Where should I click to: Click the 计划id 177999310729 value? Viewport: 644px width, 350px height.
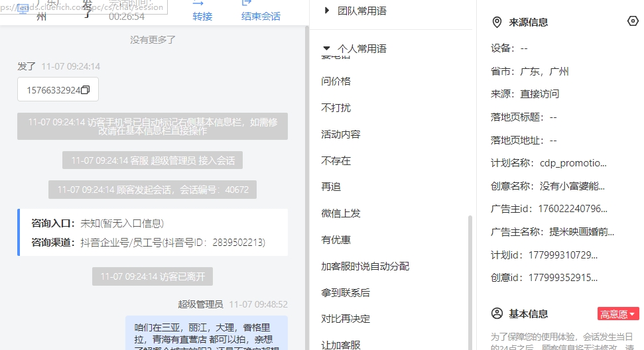[562, 255]
